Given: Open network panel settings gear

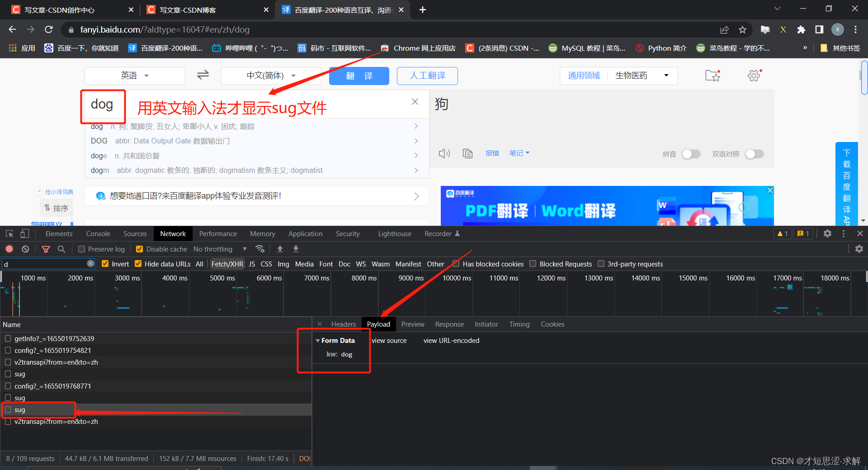Looking at the screenshot, I should point(859,249).
